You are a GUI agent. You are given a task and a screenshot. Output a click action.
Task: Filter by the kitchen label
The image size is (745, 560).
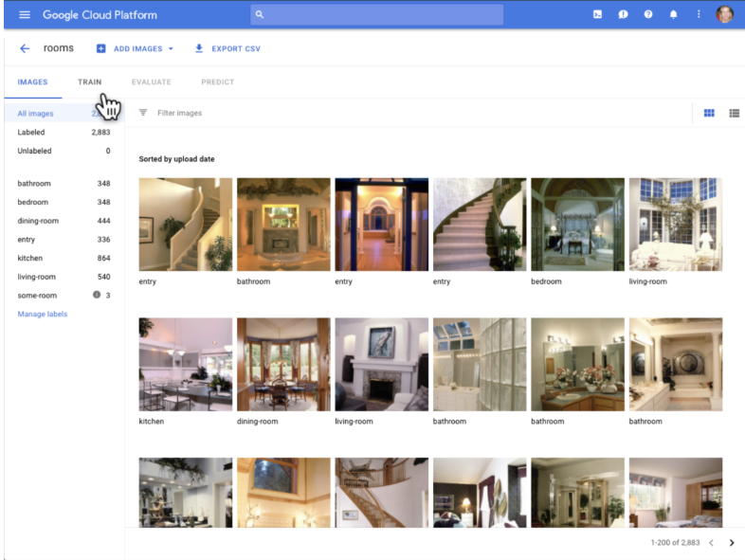click(30, 258)
